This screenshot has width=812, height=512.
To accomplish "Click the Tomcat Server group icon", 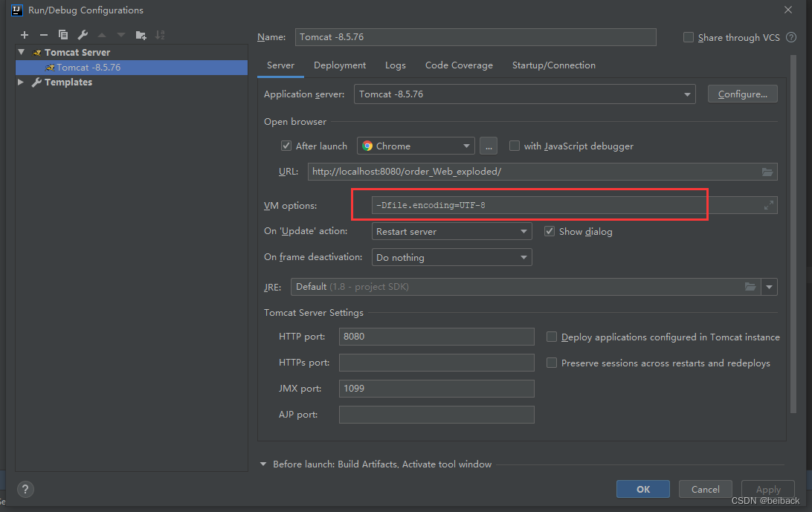I will pyautogui.click(x=37, y=52).
